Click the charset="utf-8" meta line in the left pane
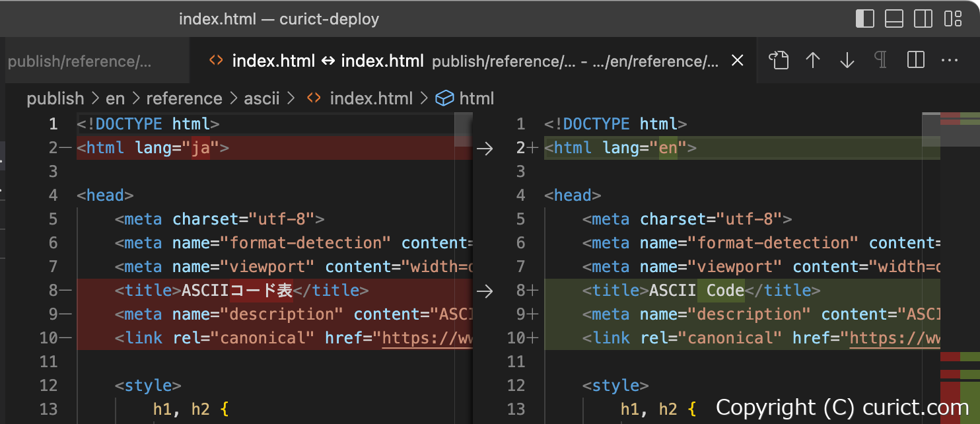 [x=220, y=219]
